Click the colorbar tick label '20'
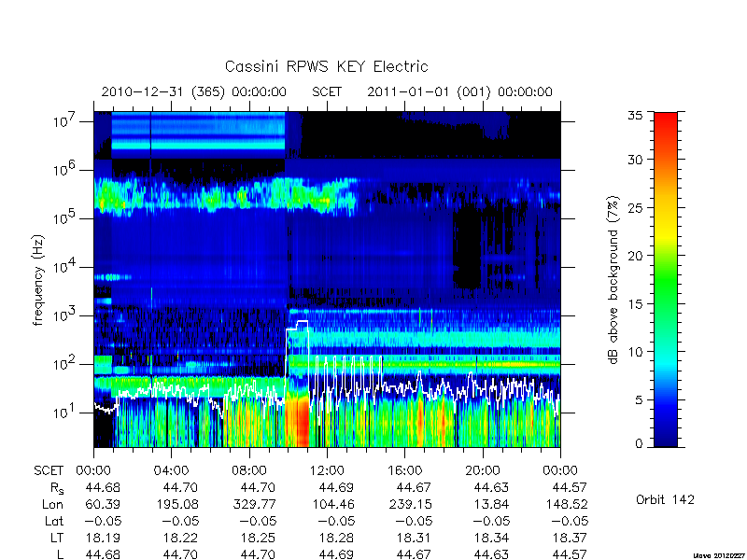The width and height of the screenshot is (747, 560). coord(635,255)
